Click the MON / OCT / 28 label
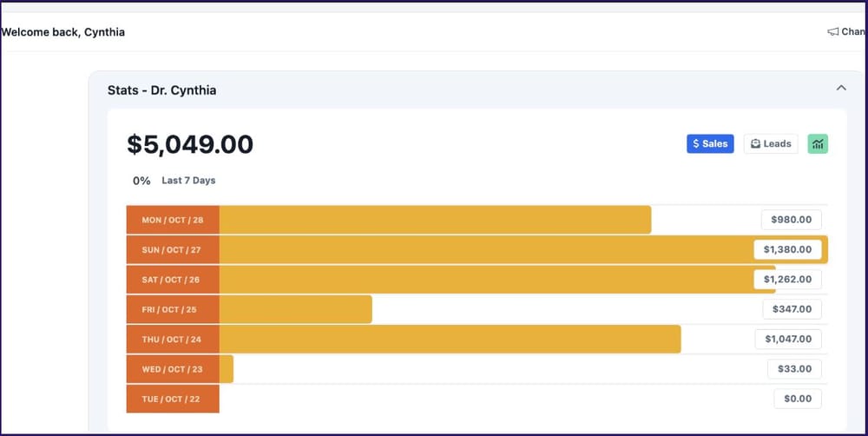This screenshot has width=868, height=436. [x=173, y=220]
